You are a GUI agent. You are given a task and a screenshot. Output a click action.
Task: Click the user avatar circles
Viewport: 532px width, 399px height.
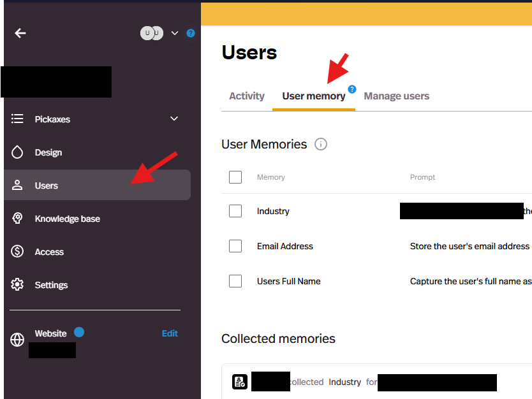coord(152,33)
